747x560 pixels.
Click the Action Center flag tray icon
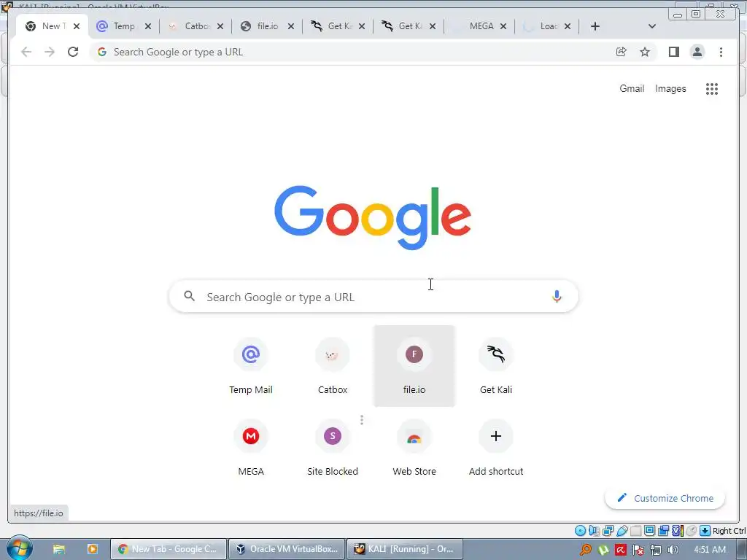tap(638, 550)
